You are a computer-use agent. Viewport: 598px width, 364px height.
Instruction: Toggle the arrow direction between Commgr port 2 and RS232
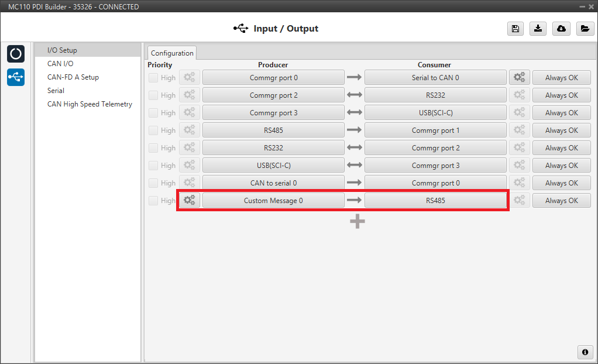point(354,95)
